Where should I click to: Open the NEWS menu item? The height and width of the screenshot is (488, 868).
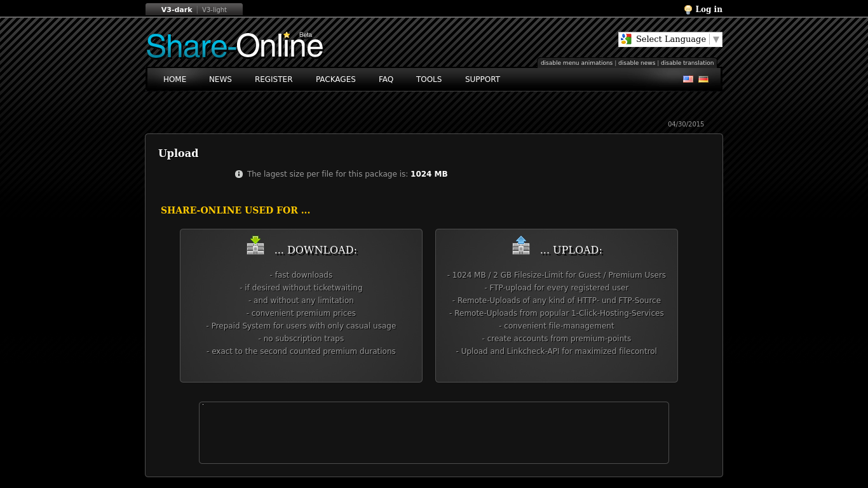coord(220,79)
